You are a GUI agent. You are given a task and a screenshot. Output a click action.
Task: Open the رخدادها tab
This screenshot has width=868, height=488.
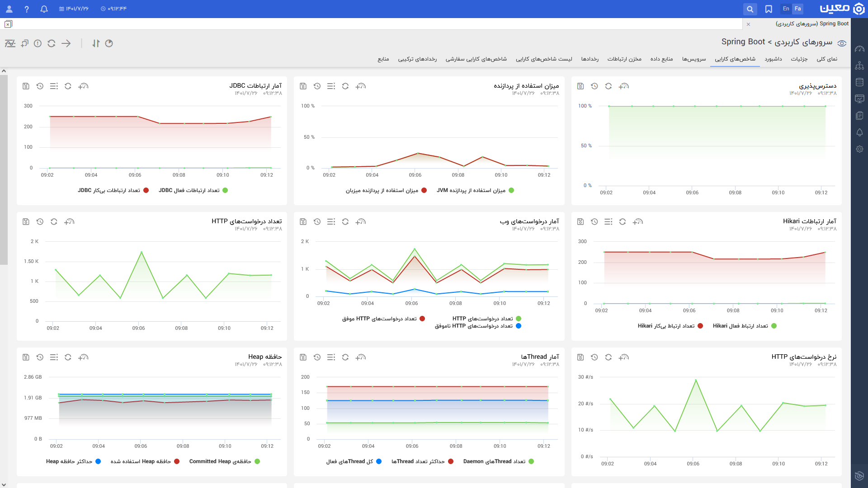tap(590, 59)
